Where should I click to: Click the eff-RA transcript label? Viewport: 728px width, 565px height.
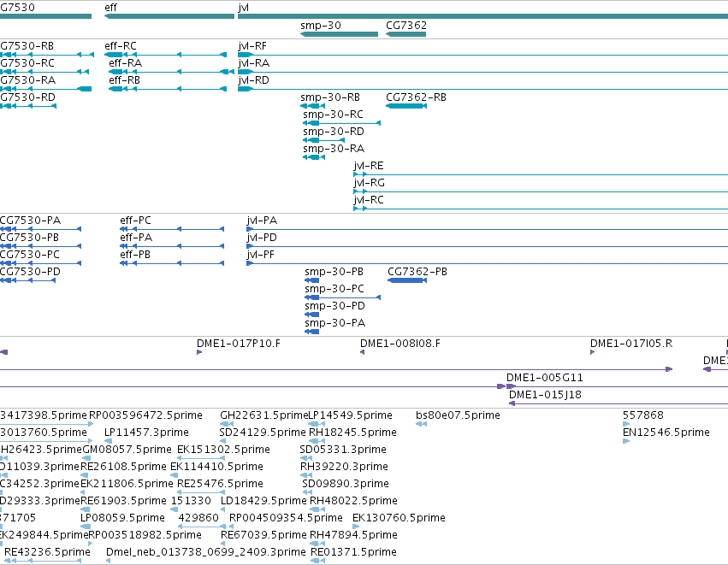tap(126, 63)
